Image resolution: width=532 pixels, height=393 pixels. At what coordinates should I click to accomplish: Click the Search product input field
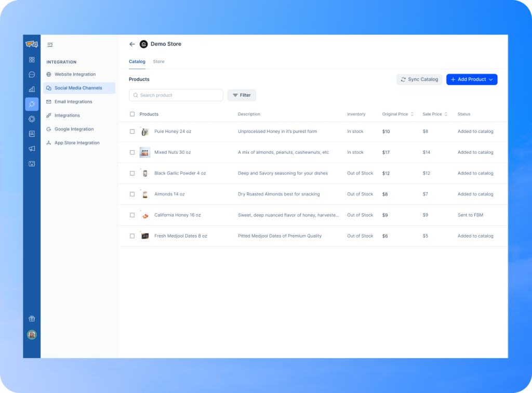click(x=176, y=95)
